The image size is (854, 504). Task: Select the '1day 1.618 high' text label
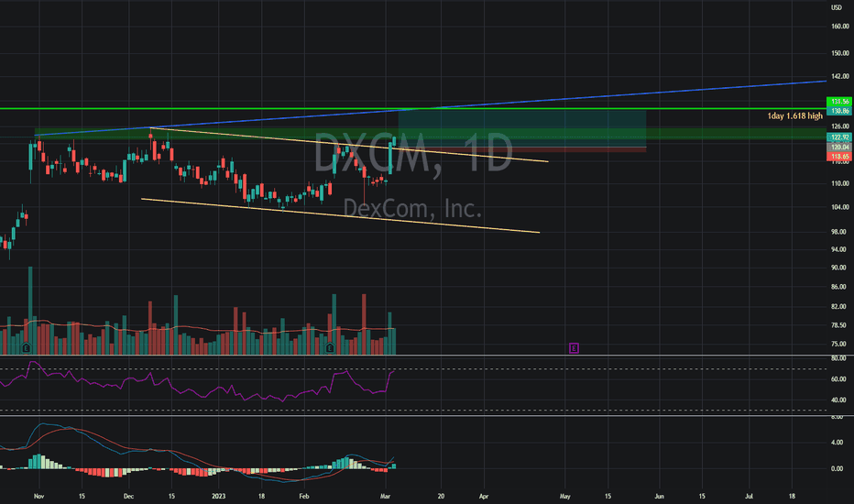point(794,115)
